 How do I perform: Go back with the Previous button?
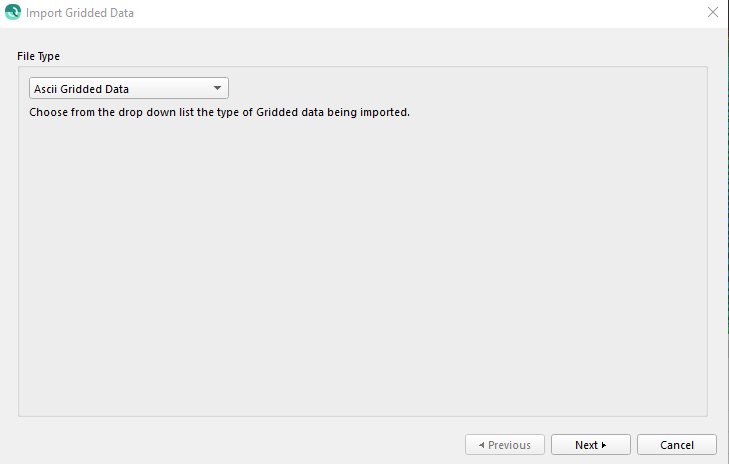coord(505,445)
